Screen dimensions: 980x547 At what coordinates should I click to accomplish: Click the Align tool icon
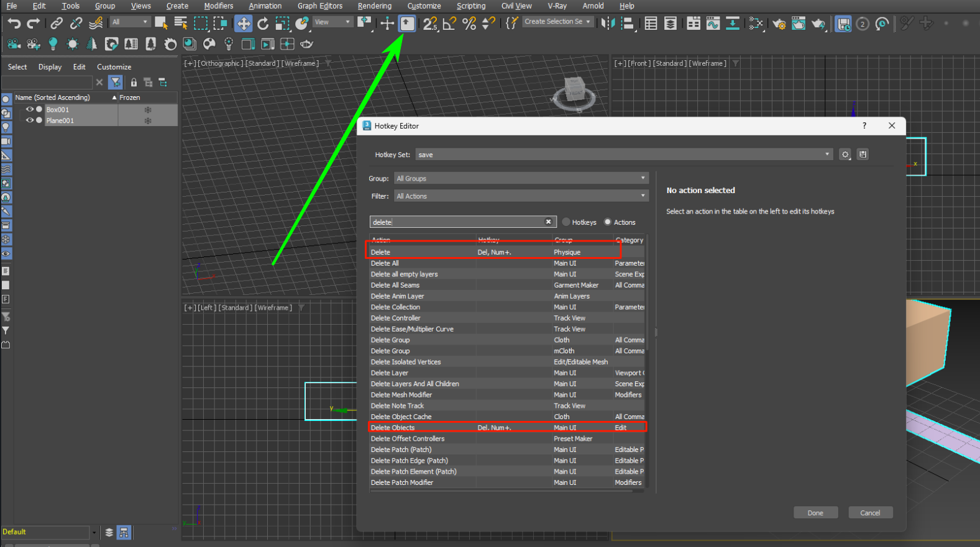(x=628, y=24)
